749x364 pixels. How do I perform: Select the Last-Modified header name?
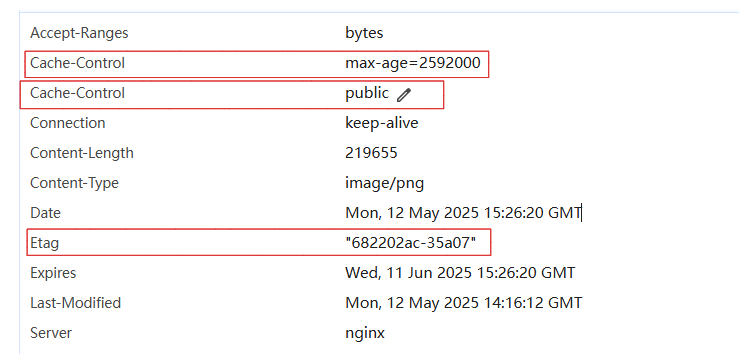click(75, 303)
